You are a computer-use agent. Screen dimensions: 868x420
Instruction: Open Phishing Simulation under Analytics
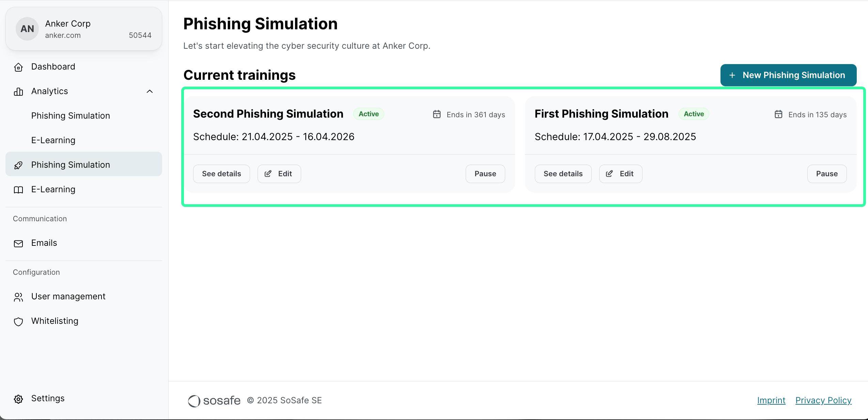pos(71,116)
